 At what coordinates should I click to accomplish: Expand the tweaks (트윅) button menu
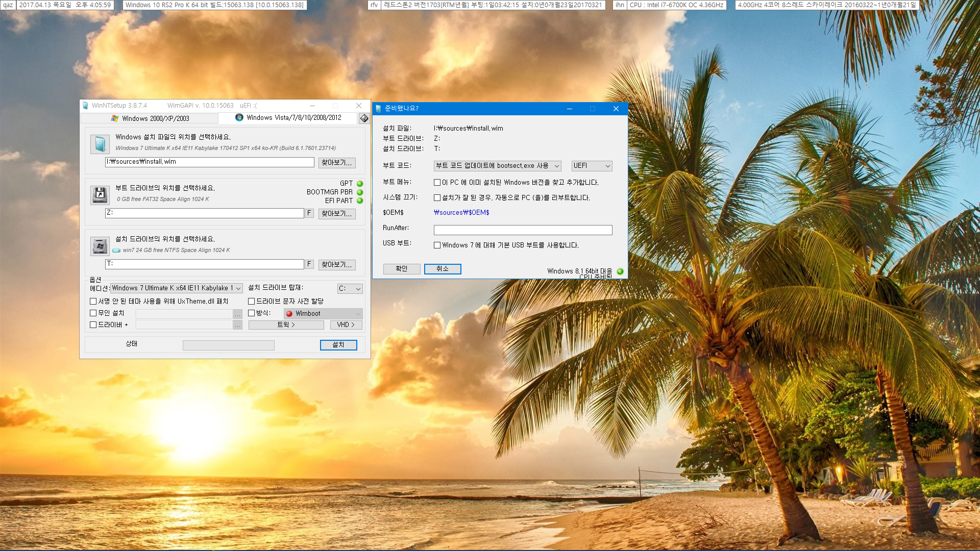point(286,325)
